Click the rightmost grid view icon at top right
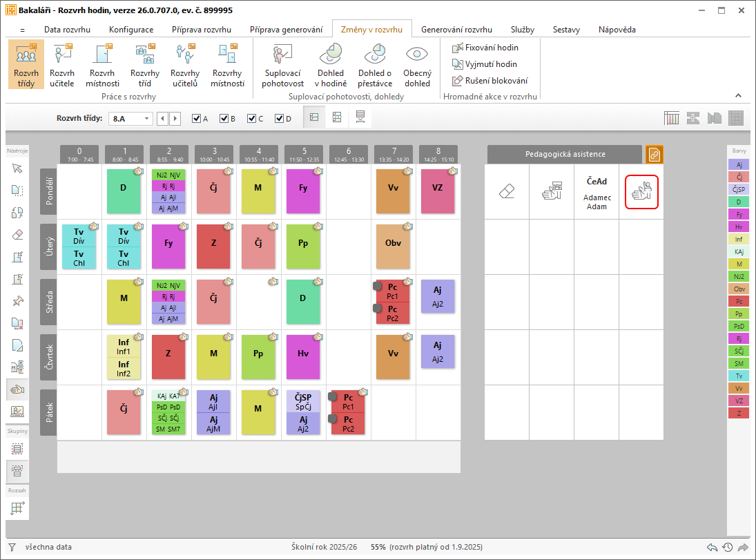Screen dimensions: 756x560 [x=736, y=117]
